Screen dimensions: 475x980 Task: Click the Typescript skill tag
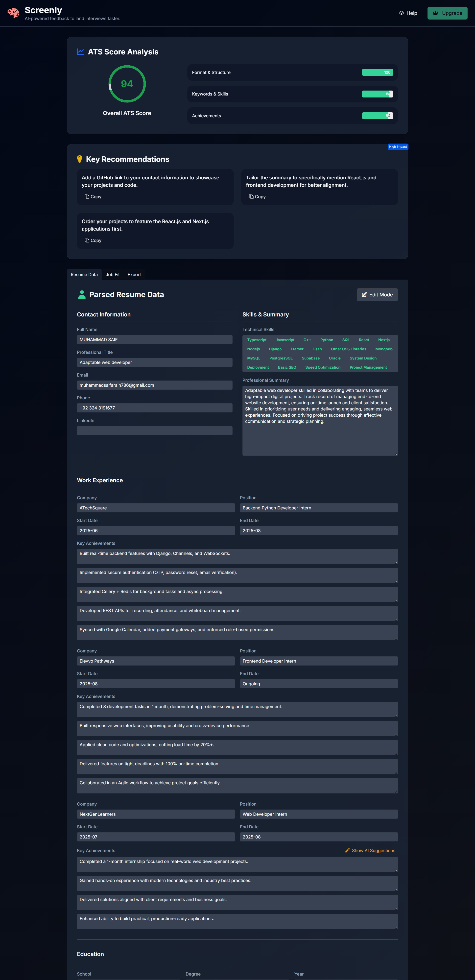pyautogui.click(x=257, y=340)
